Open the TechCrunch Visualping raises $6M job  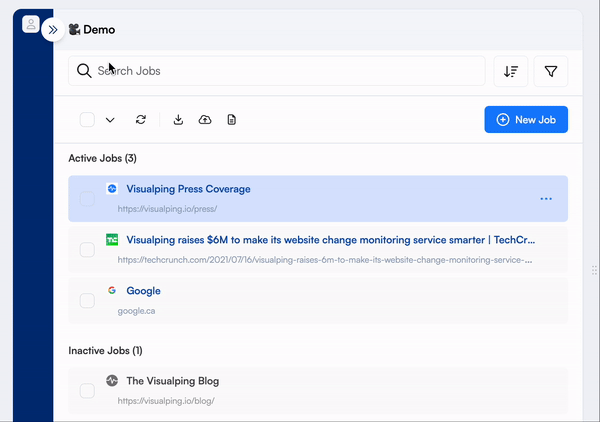[331, 240]
